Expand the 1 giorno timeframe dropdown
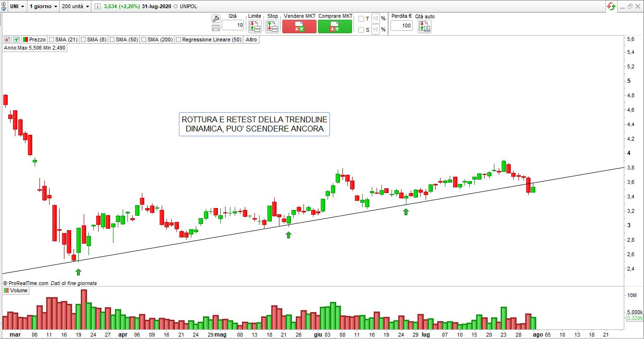 [43, 6]
